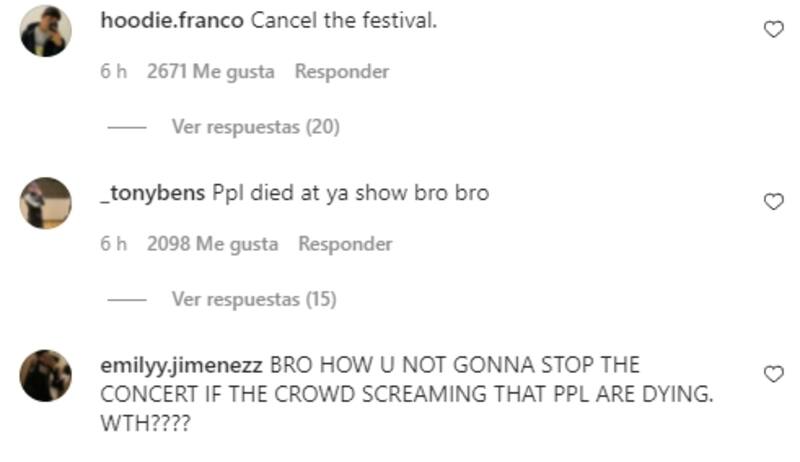Open _tonybens's profile picture

coord(46,203)
